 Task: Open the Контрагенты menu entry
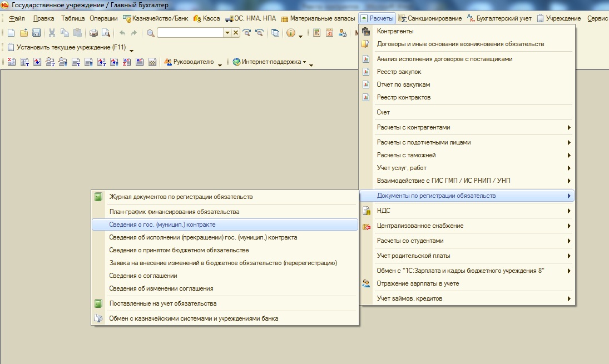click(x=395, y=31)
